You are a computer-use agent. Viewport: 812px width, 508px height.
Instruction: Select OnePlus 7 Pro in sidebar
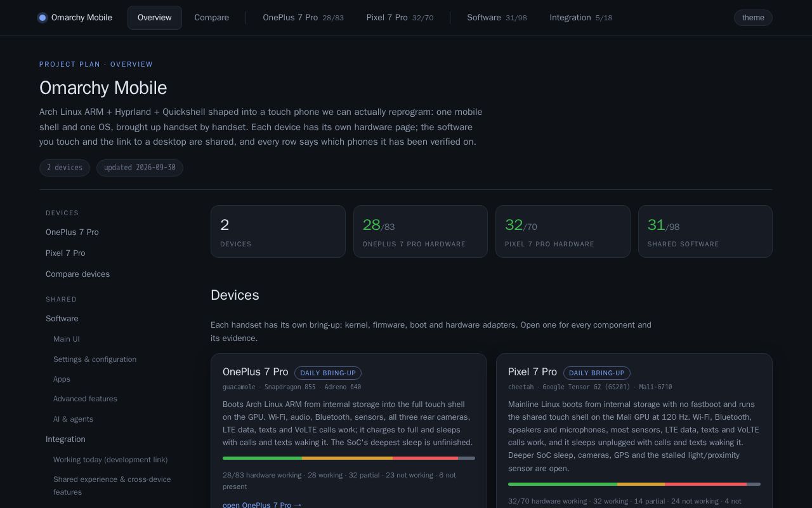72,232
